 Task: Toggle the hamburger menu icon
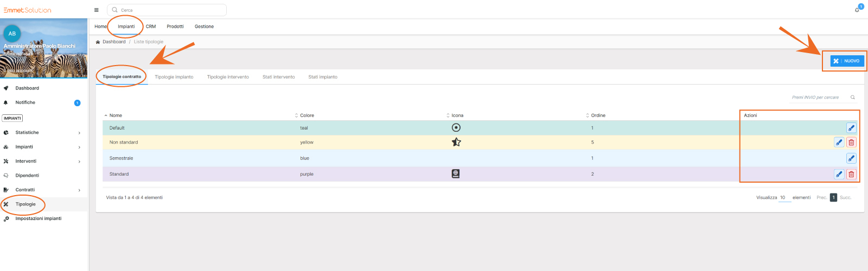pyautogui.click(x=97, y=10)
